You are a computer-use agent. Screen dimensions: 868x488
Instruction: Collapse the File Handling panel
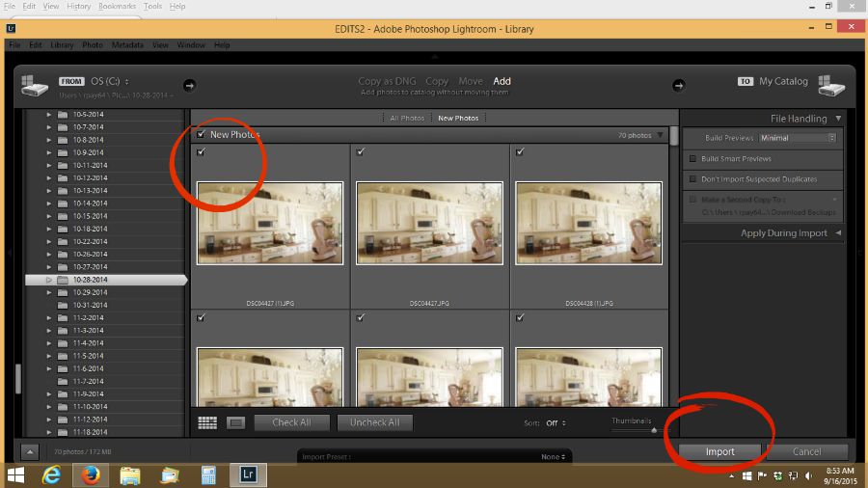coord(839,119)
